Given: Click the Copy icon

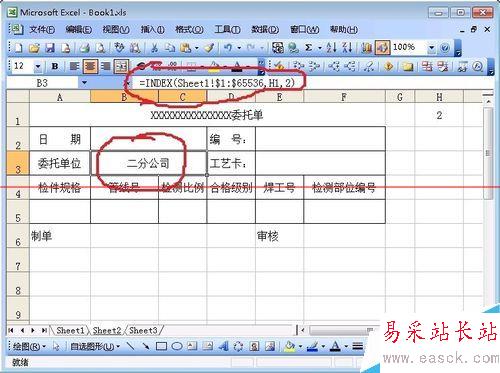Looking at the screenshot, I should (x=170, y=48).
